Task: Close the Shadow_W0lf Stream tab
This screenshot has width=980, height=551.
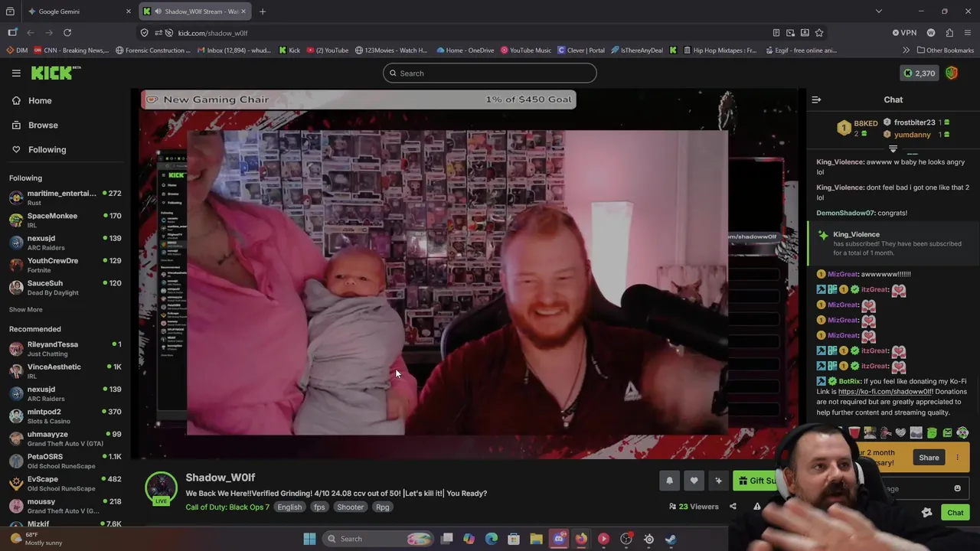Action: tap(244, 11)
